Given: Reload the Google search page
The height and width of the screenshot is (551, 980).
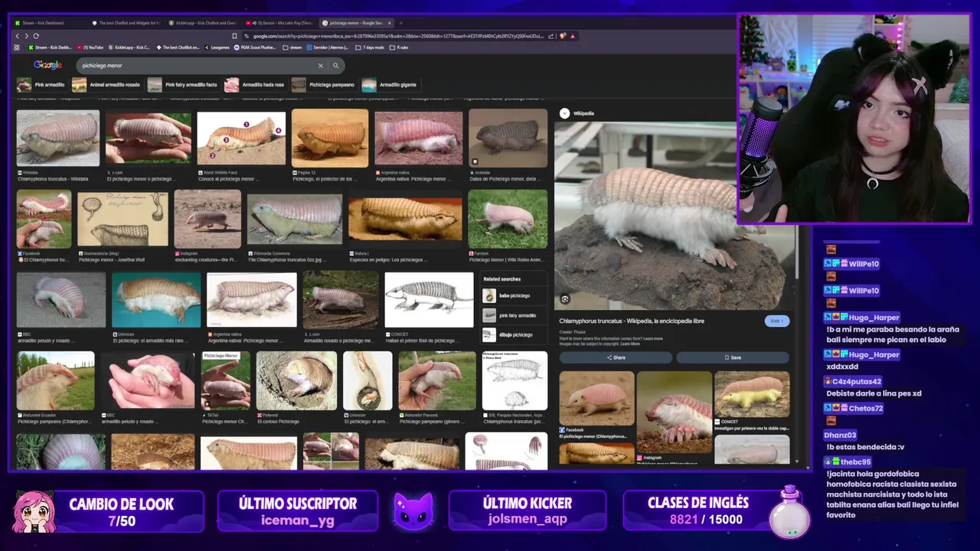Looking at the screenshot, I should pyautogui.click(x=35, y=36).
